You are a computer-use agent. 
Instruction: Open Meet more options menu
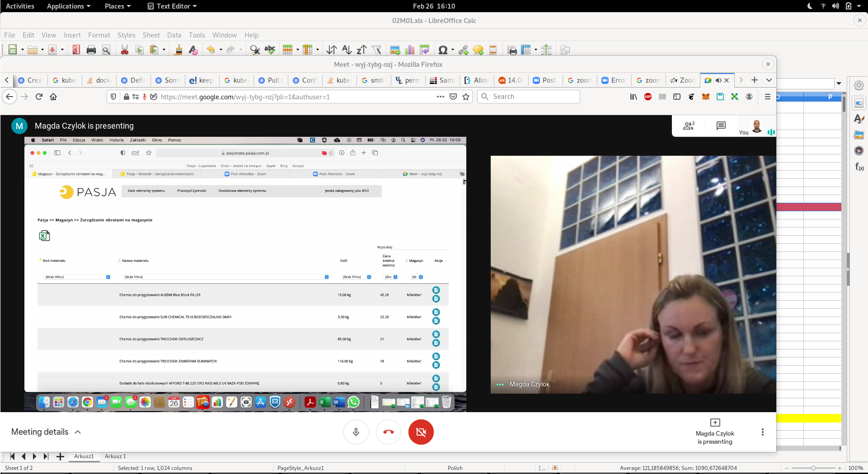pyautogui.click(x=763, y=432)
